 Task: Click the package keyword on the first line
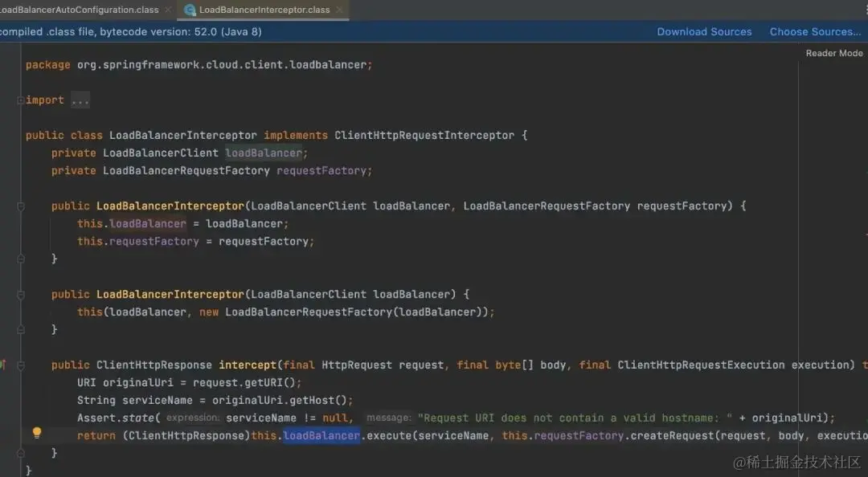pyautogui.click(x=47, y=65)
